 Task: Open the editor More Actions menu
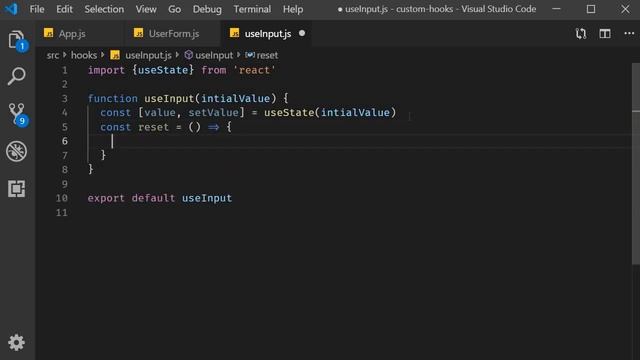[x=629, y=33]
